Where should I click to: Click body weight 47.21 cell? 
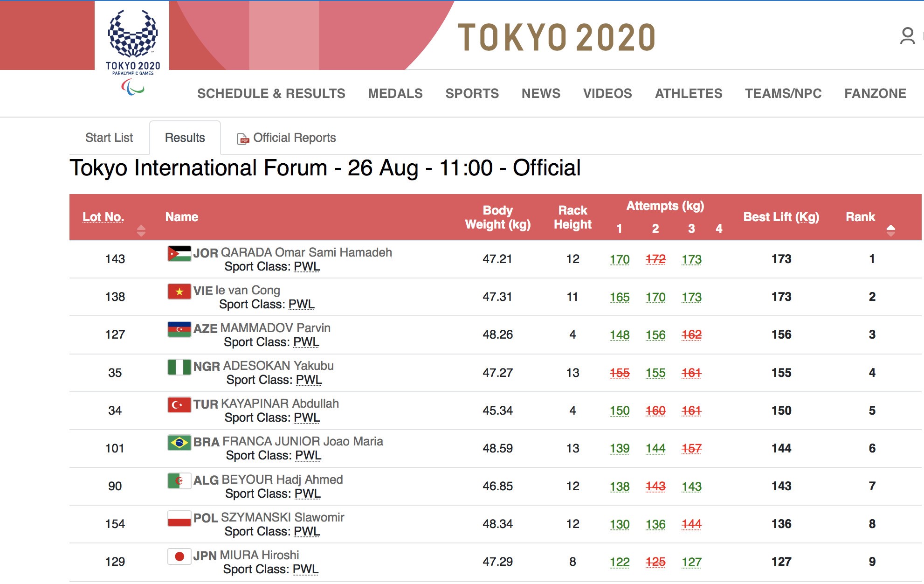pos(497,259)
